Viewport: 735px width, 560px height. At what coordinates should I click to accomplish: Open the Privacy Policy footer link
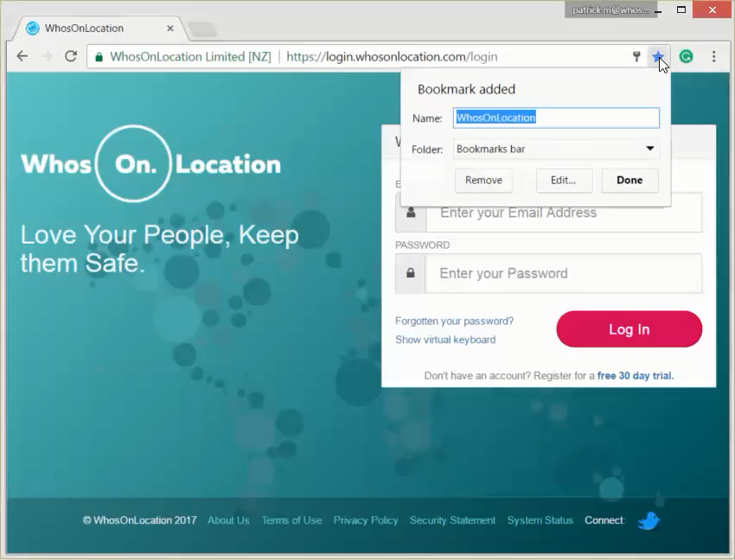click(365, 520)
